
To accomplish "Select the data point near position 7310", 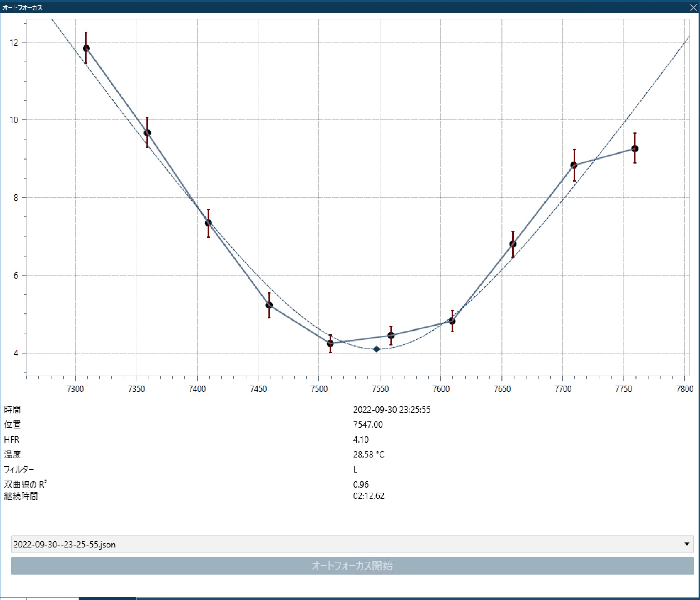I will [86, 48].
